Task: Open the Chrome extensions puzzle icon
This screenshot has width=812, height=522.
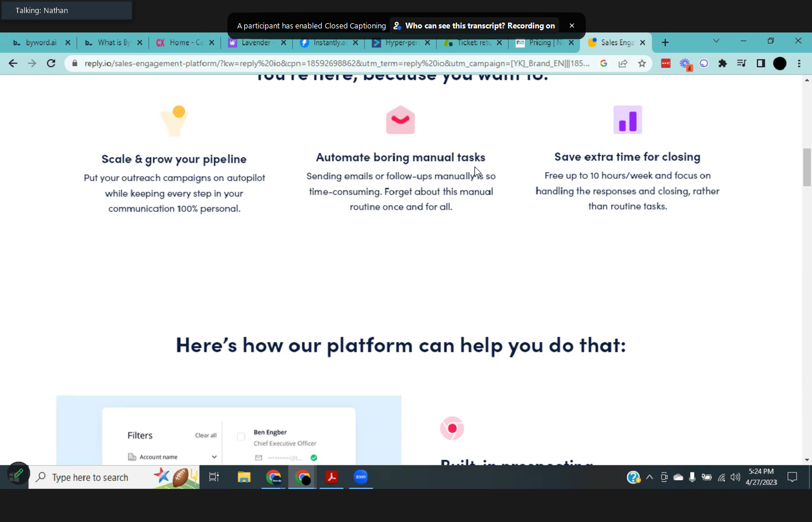Action: click(722, 63)
